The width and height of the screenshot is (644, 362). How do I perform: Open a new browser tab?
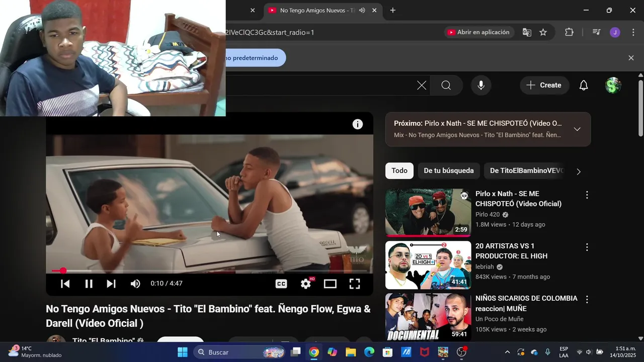click(393, 10)
